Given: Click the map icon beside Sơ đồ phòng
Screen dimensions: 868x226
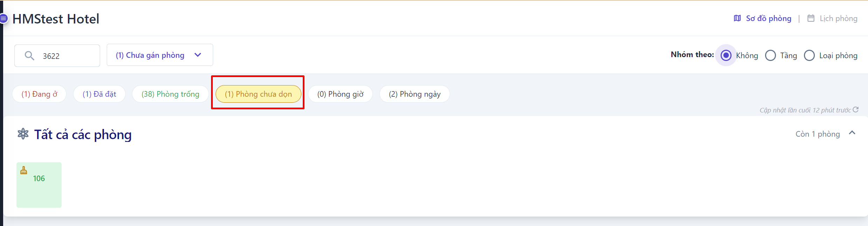Looking at the screenshot, I should pos(737,18).
